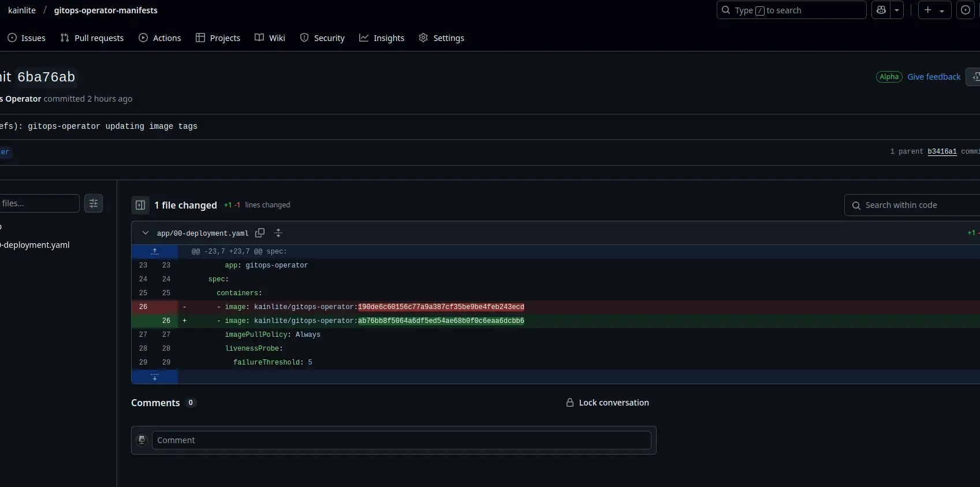
Task: Click the Give feedback link
Action: 934,77
